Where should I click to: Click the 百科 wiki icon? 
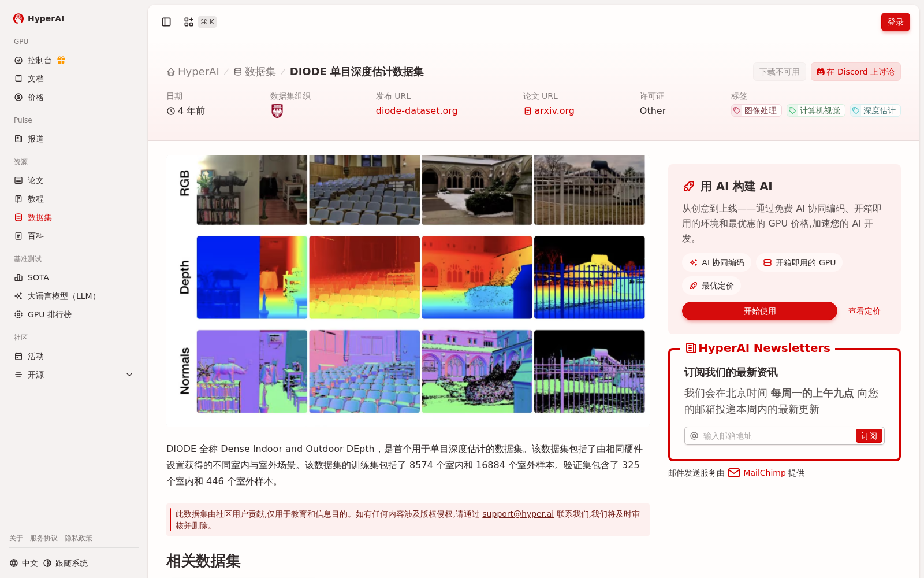tap(18, 236)
